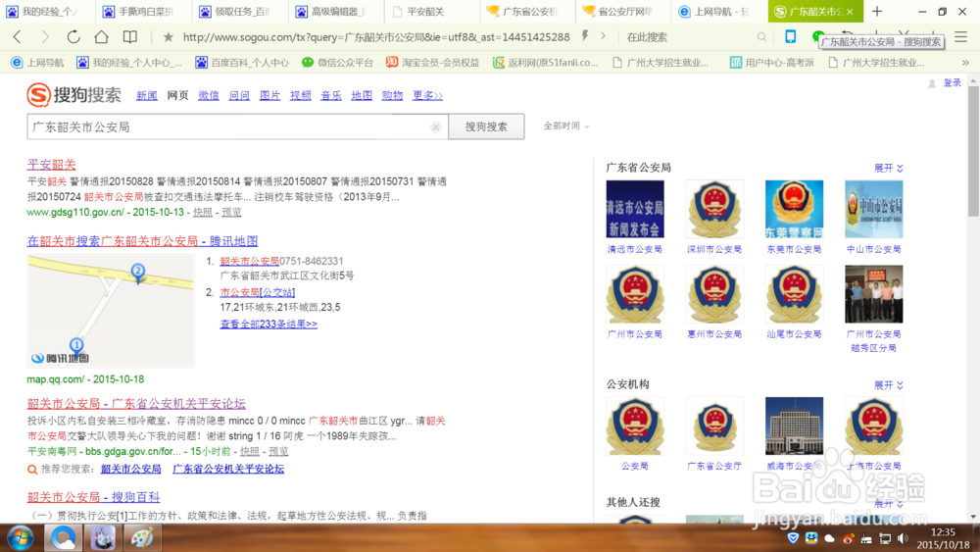Open new browser tab
980x552 pixels.
tap(877, 11)
